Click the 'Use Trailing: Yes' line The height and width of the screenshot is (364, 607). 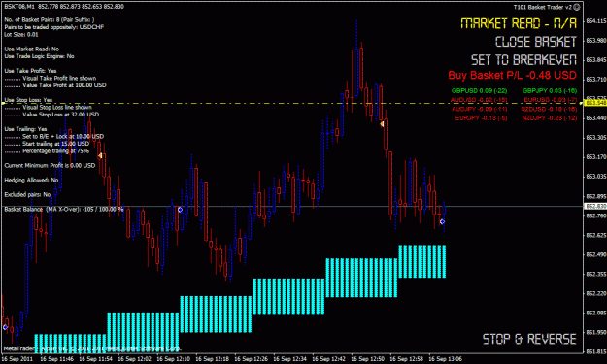click(x=25, y=129)
